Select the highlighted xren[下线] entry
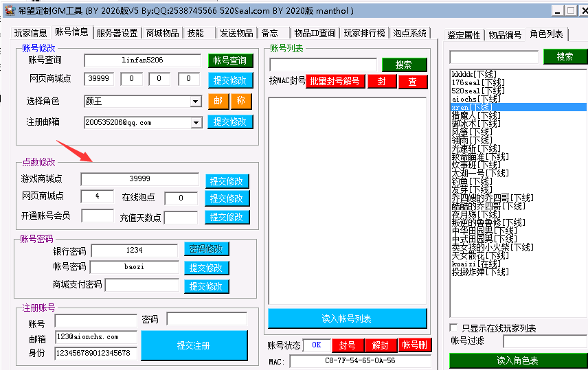The width and height of the screenshot is (588, 370). point(519,107)
